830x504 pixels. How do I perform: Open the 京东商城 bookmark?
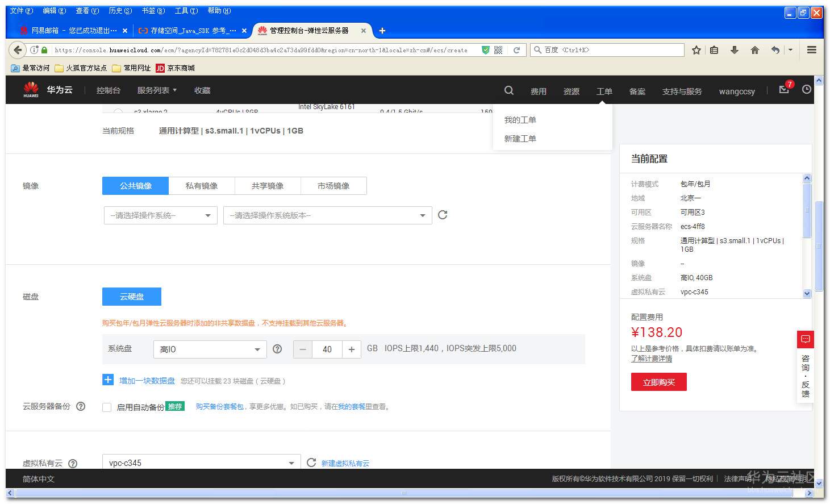pos(176,68)
